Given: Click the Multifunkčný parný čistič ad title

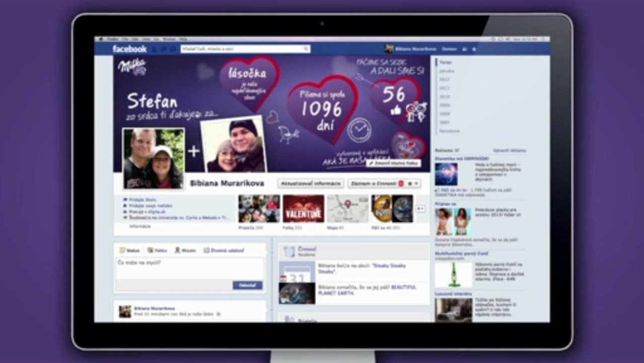Looking at the screenshot, I should tap(462, 254).
